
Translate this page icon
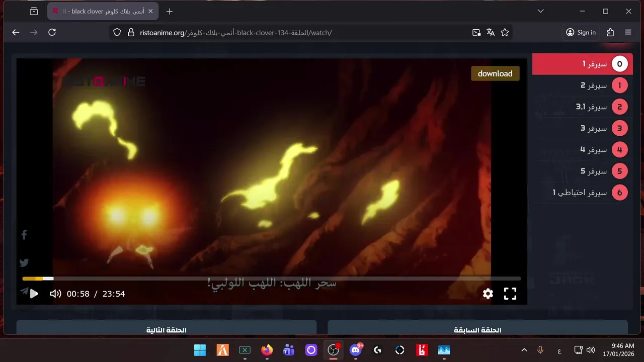coord(491,32)
